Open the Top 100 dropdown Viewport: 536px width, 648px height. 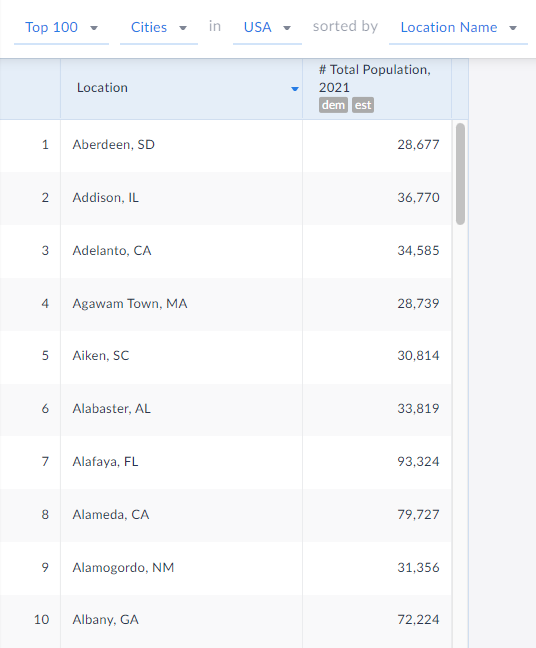click(x=61, y=28)
